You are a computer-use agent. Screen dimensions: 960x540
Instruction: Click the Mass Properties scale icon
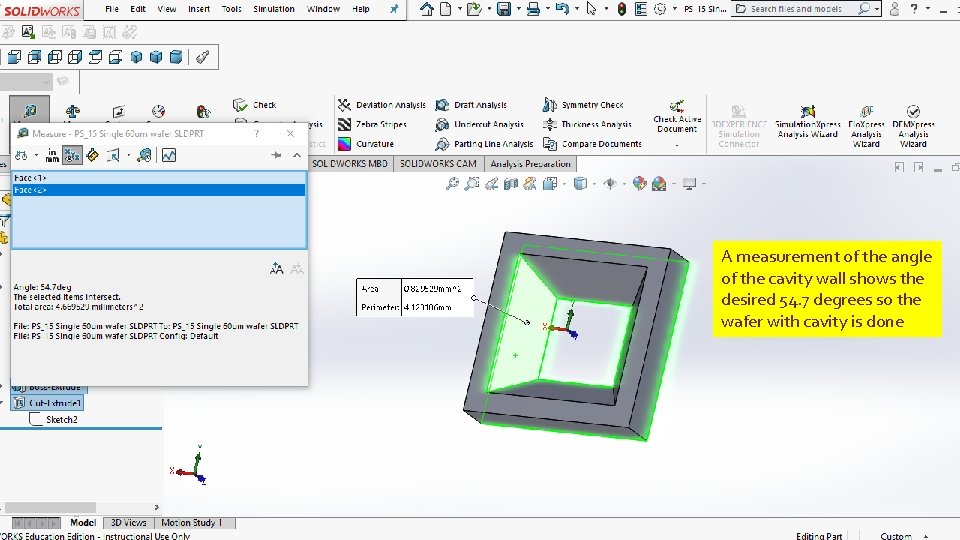pos(73,111)
